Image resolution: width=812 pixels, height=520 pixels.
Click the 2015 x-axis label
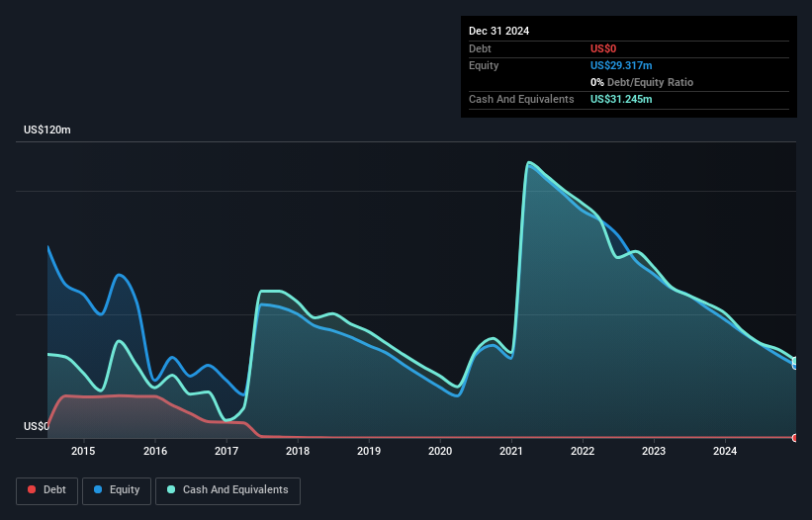point(83,451)
